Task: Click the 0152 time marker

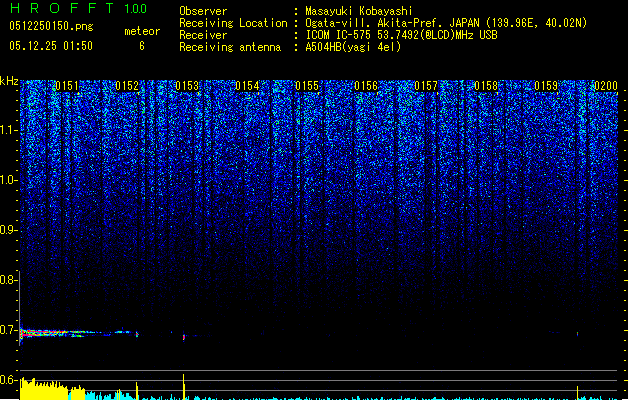Action: click(127, 86)
